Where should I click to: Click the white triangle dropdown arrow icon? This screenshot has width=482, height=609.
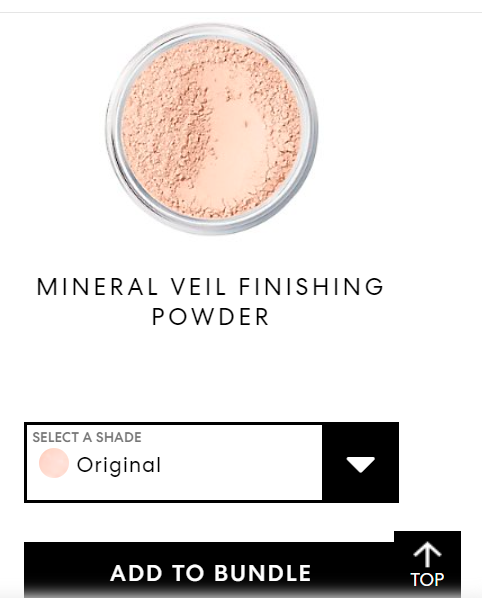tap(360, 465)
